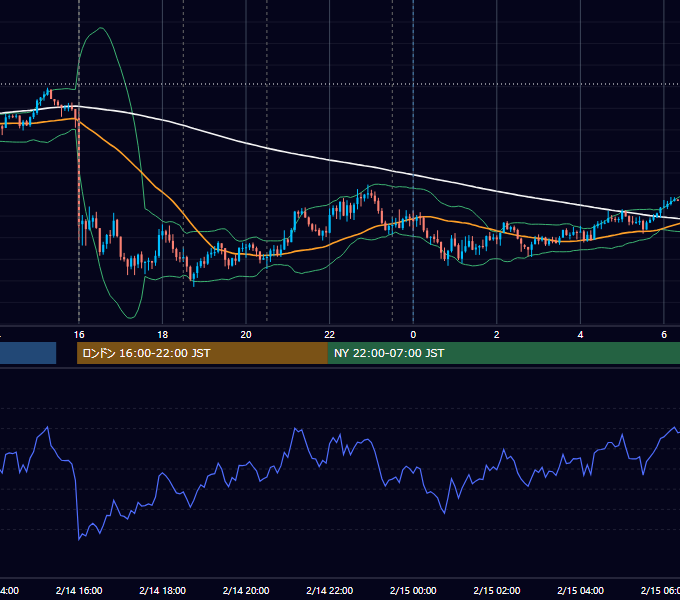Click the "16" hour label on price chart axis
Viewport: 680px width, 600px height.
[79, 335]
